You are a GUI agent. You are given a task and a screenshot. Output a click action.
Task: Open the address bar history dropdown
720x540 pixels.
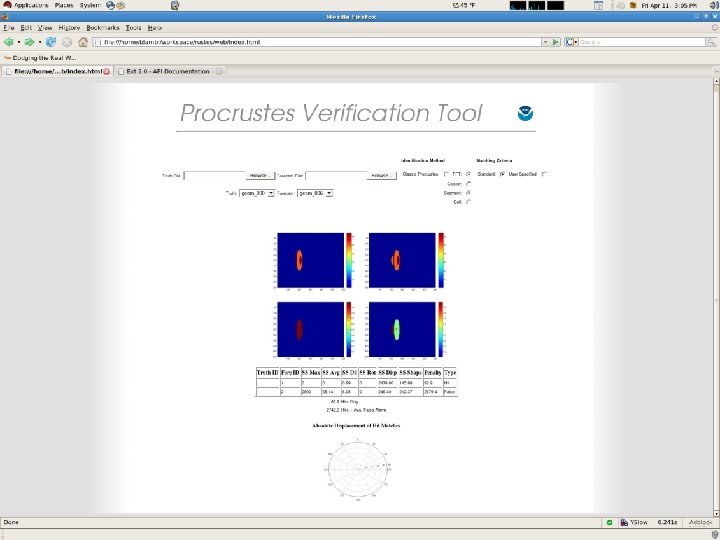pyautogui.click(x=546, y=42)
